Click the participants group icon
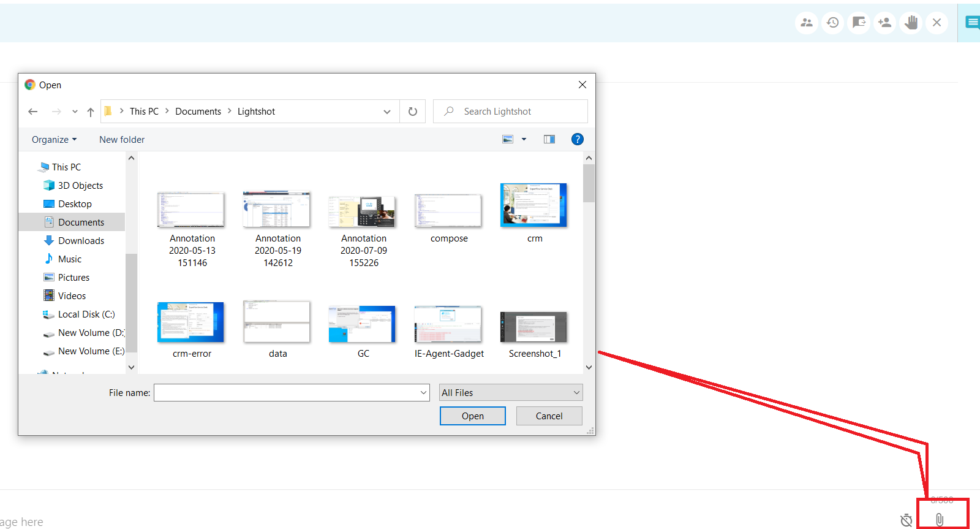 pos(807,23)
